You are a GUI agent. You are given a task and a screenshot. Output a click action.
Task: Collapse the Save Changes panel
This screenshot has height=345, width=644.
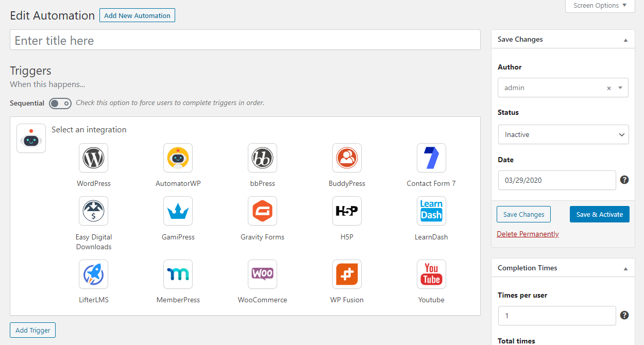coord(625,40)
